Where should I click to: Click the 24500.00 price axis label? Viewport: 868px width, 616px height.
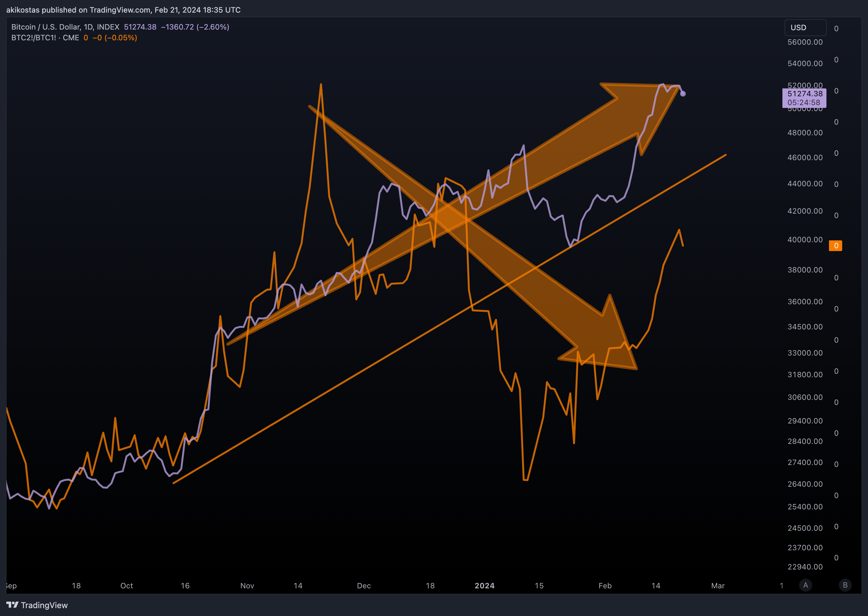coord(805,528)
